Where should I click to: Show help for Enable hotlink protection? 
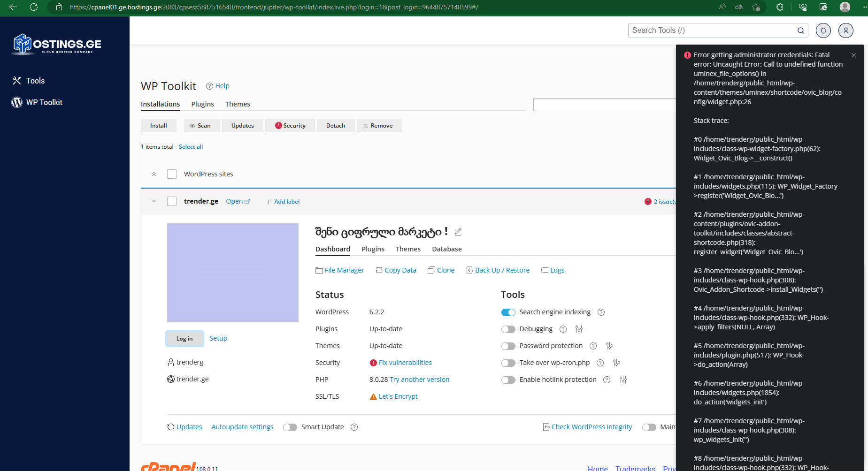[607, 380]
